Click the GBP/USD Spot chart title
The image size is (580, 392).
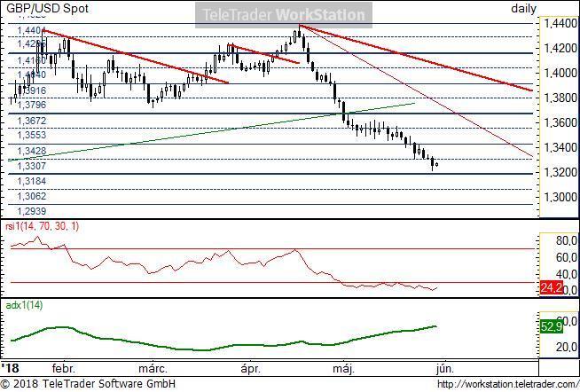(x=47, y=8)
